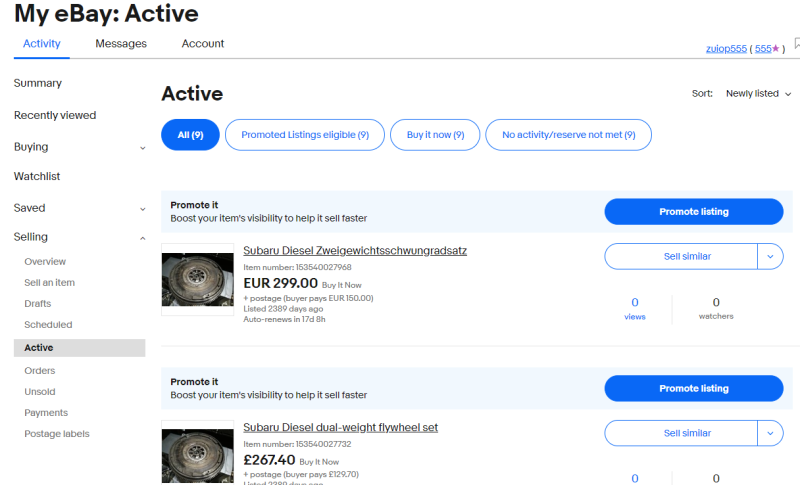Image resolution: width=800 pixels, height=485 pixels.
Task: Open Unsold listings
Action: (40, 392)
